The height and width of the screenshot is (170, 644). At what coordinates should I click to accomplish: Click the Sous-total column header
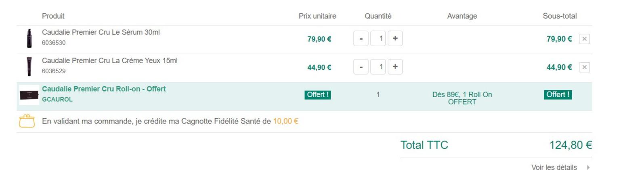pos(560,16)
